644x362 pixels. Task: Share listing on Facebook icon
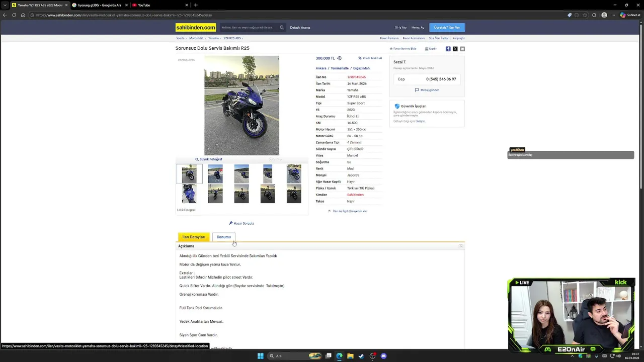click(x=448, y=49)
